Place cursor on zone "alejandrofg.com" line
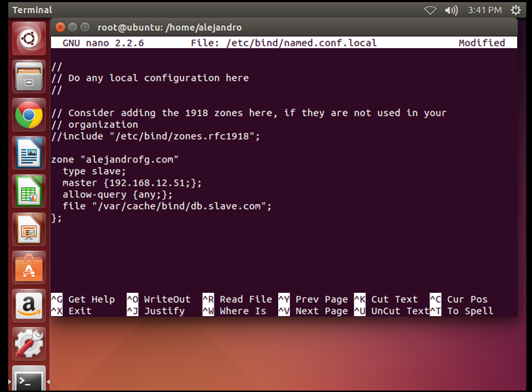 pyautogui.click(x=115, y=159)
